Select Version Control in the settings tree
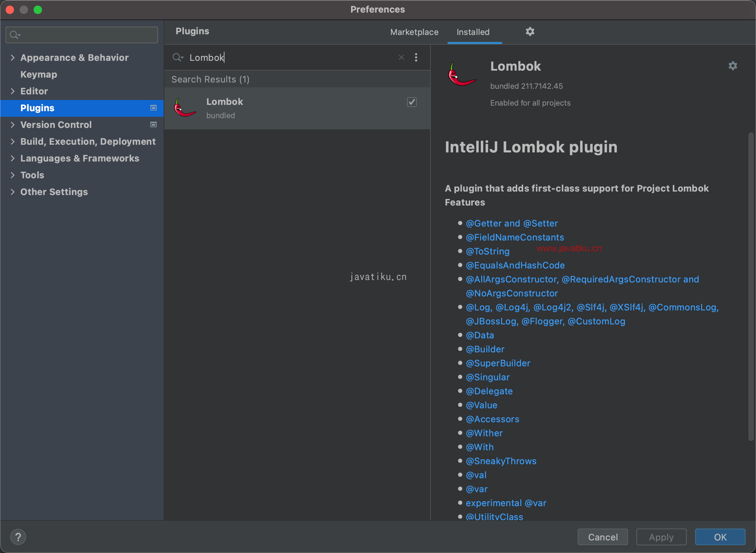Viewport: 756px width, 553px height. (56, 125)
